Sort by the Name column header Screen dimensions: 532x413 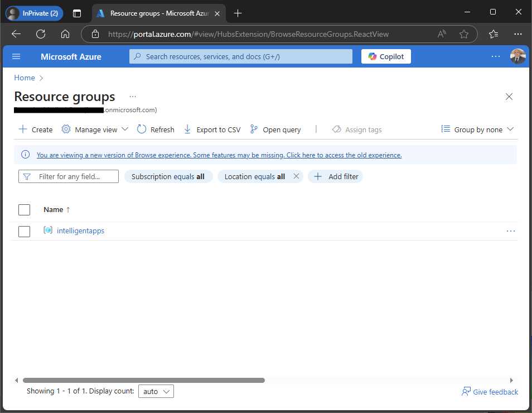click(57, 209)
